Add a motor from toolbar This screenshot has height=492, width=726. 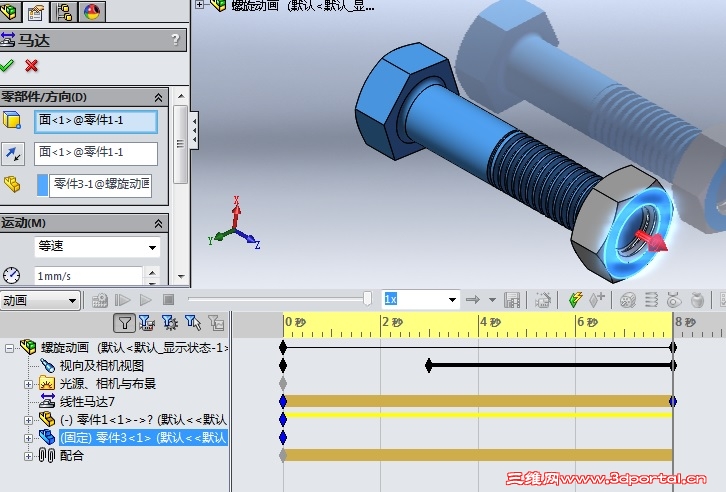[x=628, y=300]
